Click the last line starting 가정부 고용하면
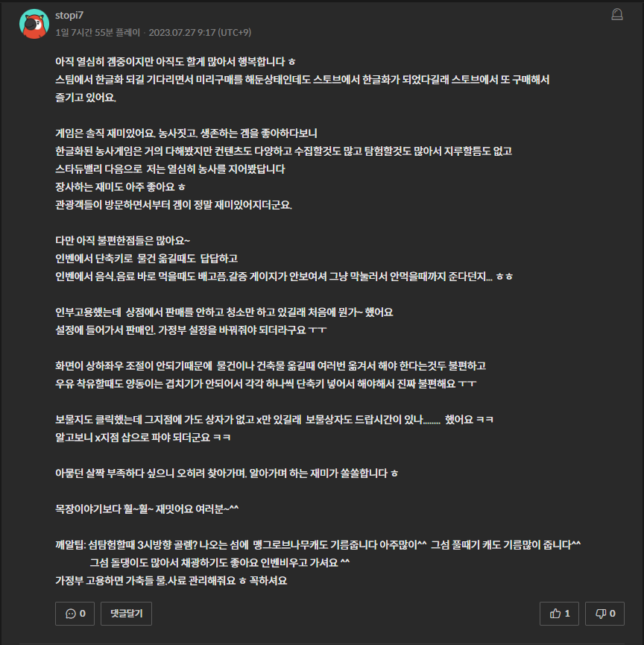The height and width of the screenshot is (645, 644). 171,580
